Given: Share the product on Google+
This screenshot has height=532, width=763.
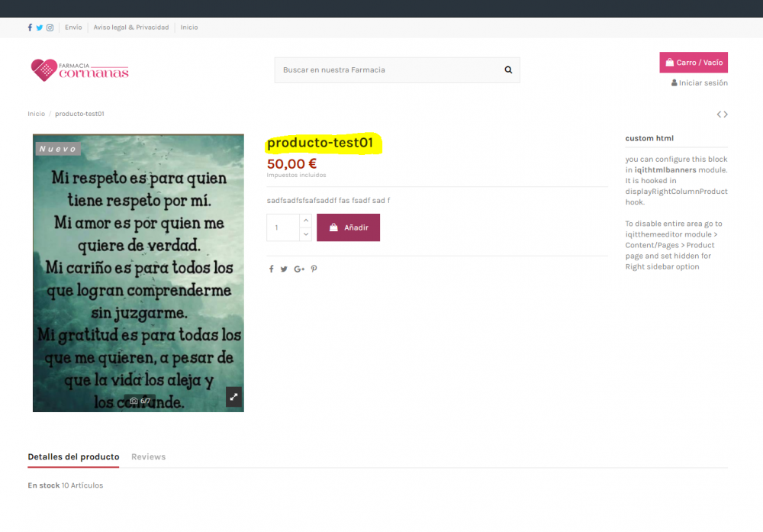Looking at the screenshot, I should (x=298, y=269).
